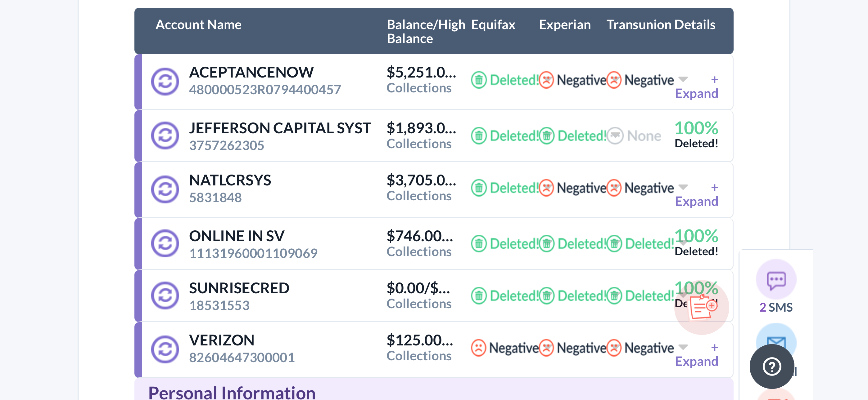Viewport: 868px width, 400px height.
Task: Click the SUNRISECRED account name
Action: pos(239,288)
